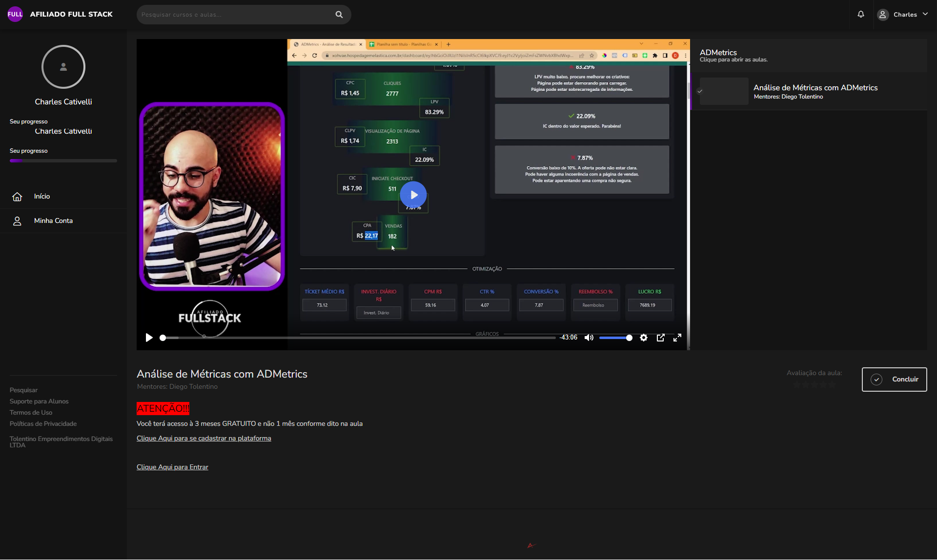
Task: Go to Início in sidebar
Action: coord(42,196)
